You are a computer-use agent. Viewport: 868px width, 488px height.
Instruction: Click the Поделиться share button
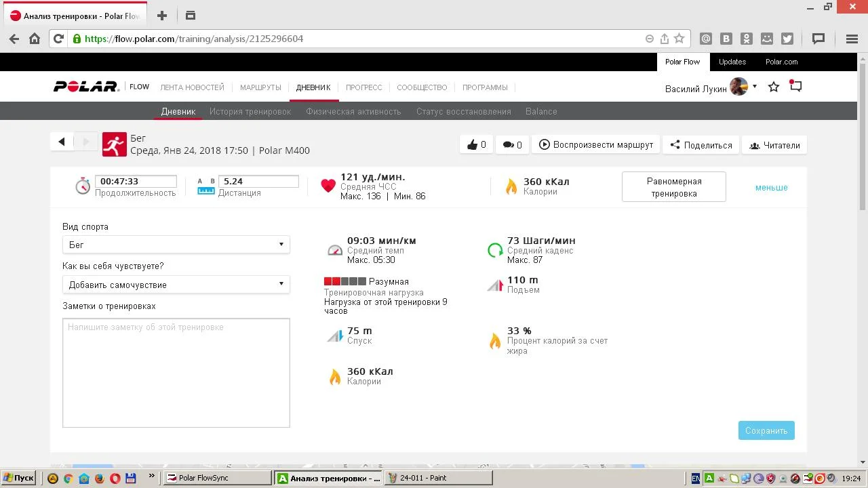(701, 145)
